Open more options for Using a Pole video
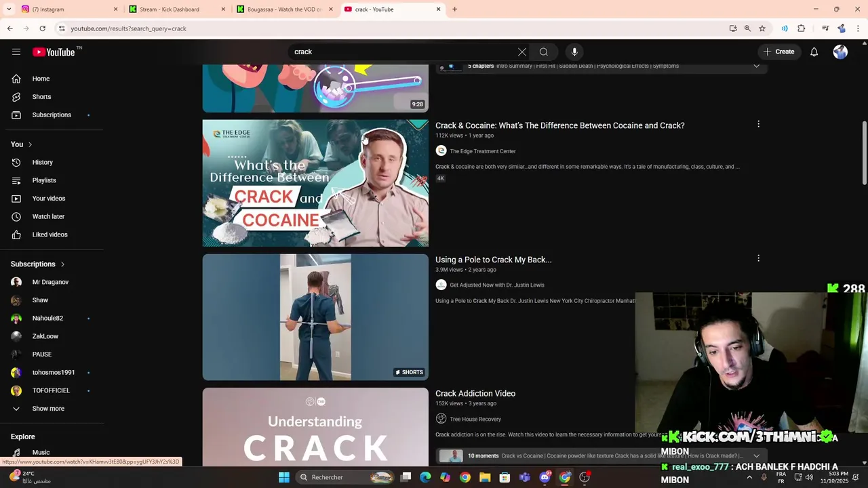 pyautogui.click(x=758, y=258)
